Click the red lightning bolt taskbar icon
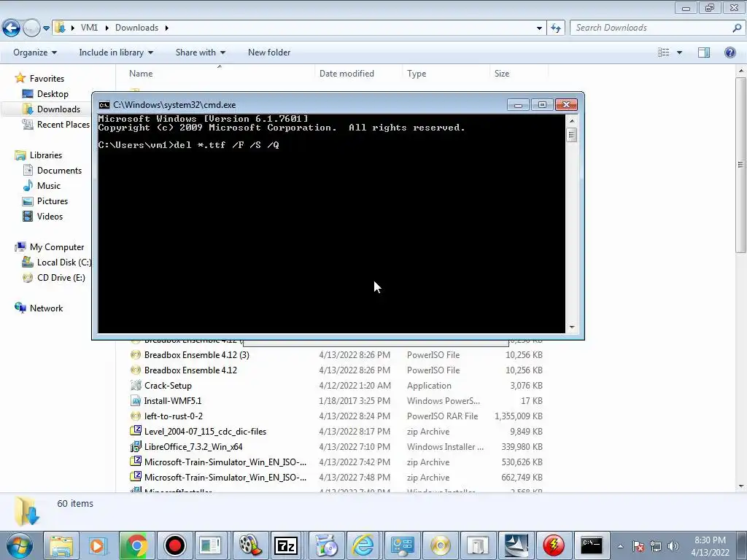 554,545
